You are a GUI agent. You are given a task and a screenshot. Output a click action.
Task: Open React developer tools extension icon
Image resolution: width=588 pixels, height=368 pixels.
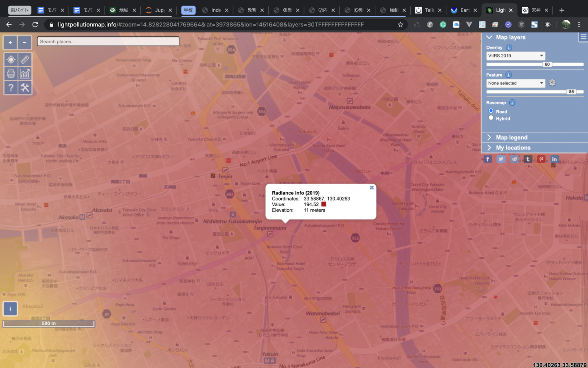547,25
